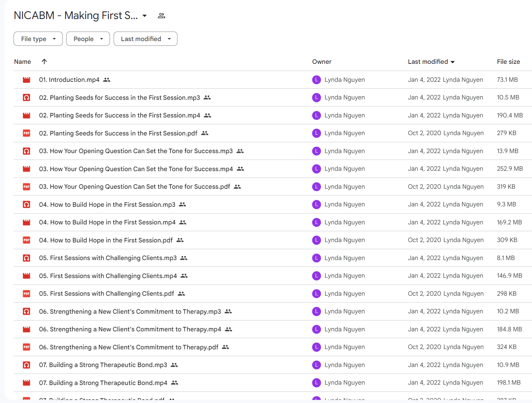Image resolution: width=532 pixels, height=403 pixels.
Task: Click the 198.1 MB file size value
Action: 509,383
